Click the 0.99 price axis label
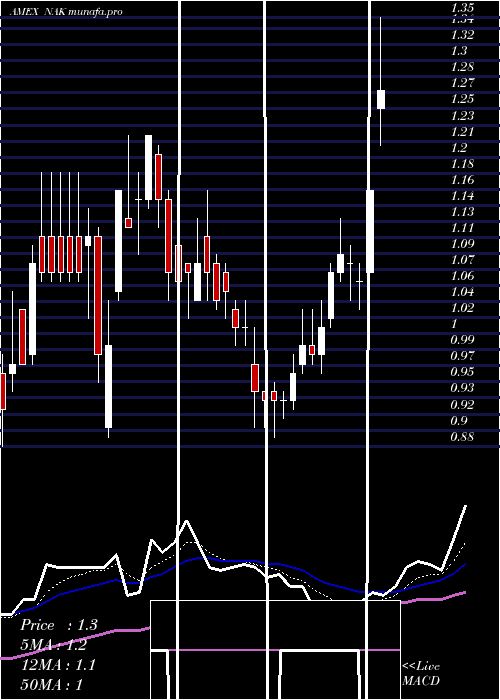 [462, 340]
